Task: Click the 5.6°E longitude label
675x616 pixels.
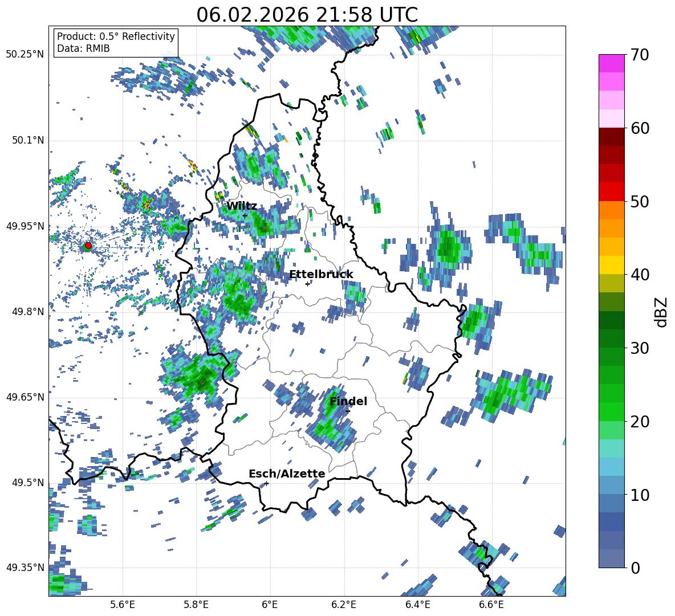Action: coord(123,605)
